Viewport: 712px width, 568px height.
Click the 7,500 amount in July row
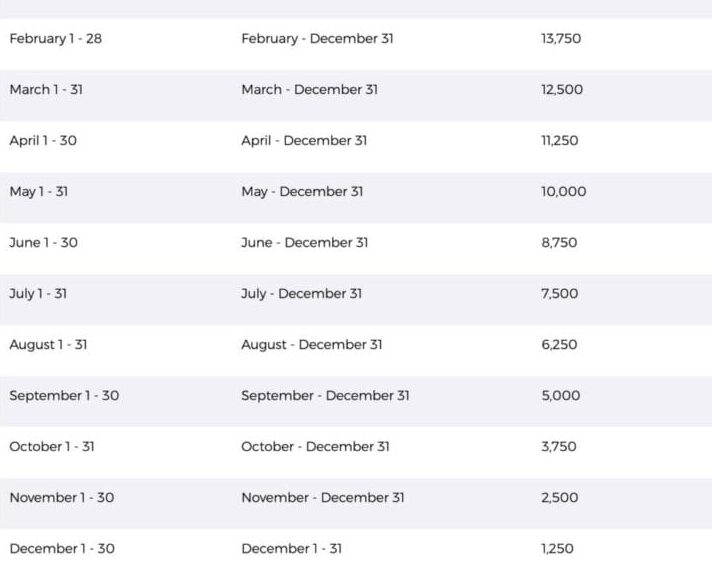[x=559, y=293]
